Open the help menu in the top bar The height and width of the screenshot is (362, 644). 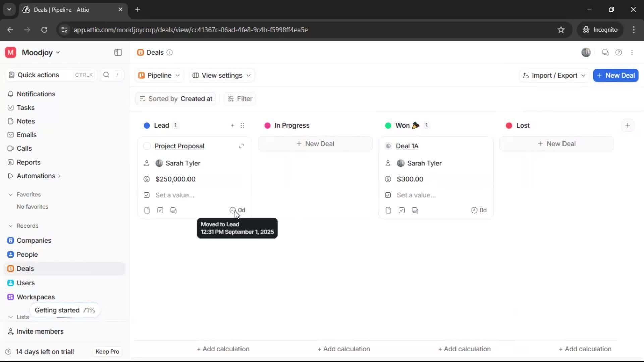619,52
